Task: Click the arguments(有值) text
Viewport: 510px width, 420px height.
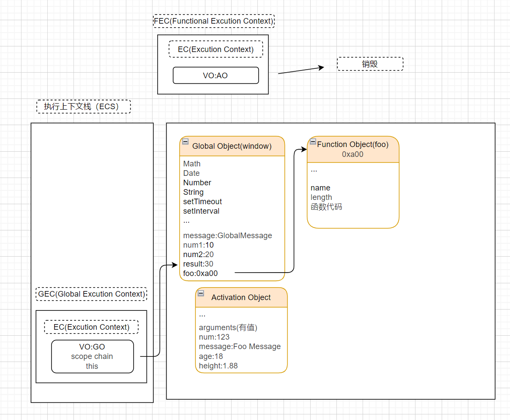Action: click(x=228, y=327)
